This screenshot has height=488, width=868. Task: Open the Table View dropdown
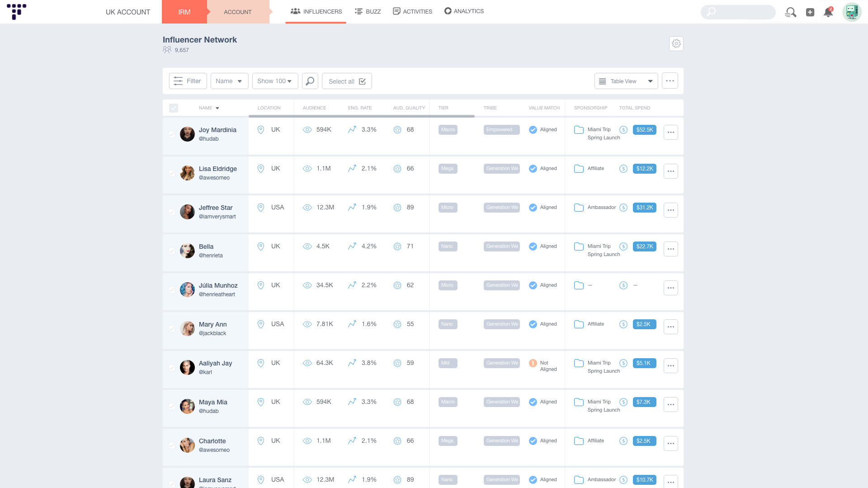coord(626,81)
